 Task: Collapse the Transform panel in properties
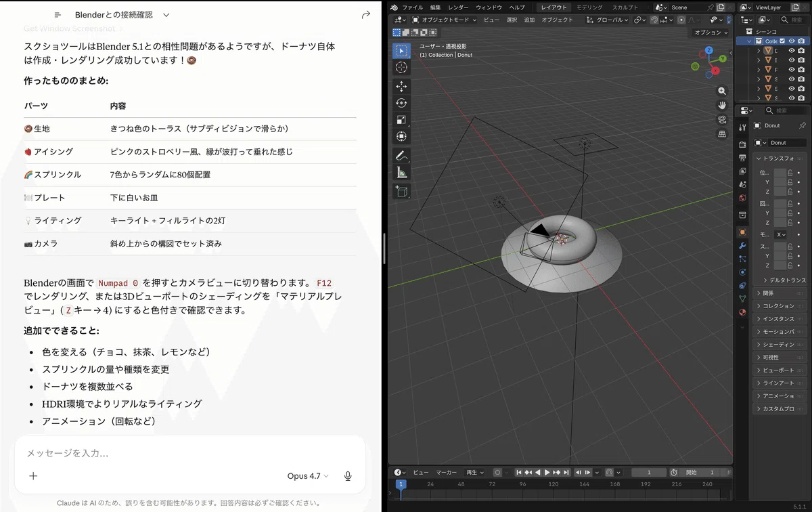(780, 158)
